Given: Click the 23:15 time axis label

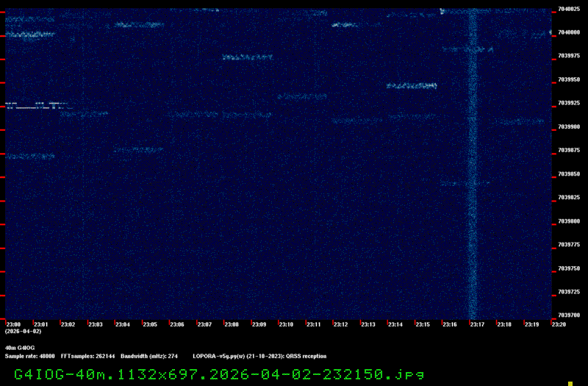Looking at the screenshot, I should click(x=423, y=324).
